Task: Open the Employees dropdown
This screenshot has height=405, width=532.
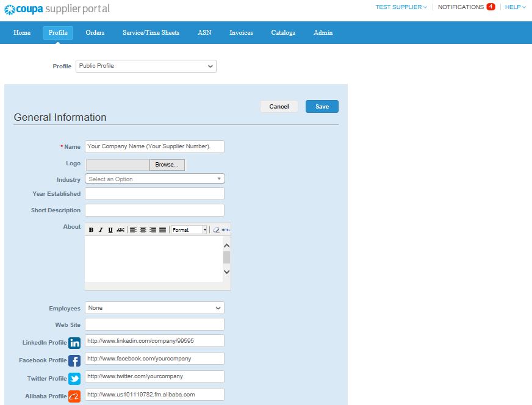Action: coord(154,308)
